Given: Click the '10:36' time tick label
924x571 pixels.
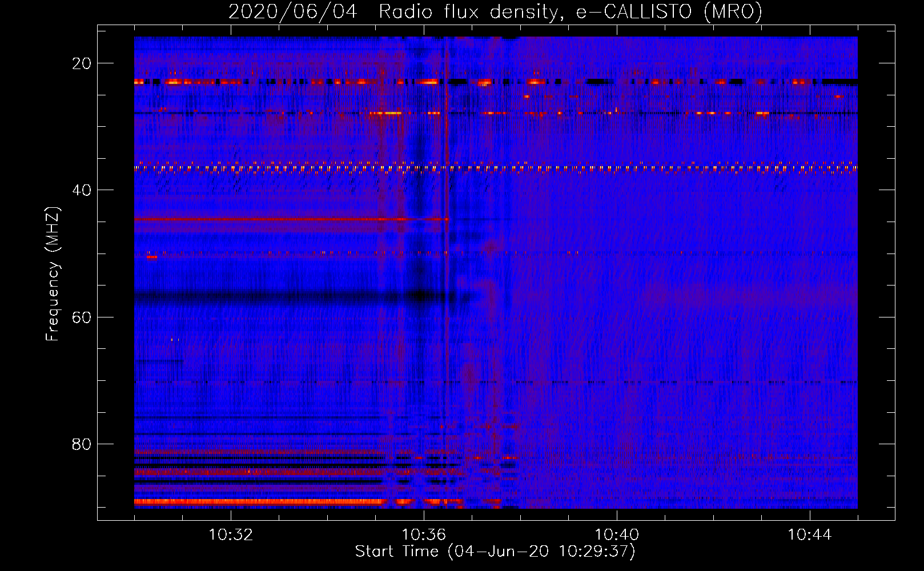Looking at the screenshot, I should [x=424, y=535].
